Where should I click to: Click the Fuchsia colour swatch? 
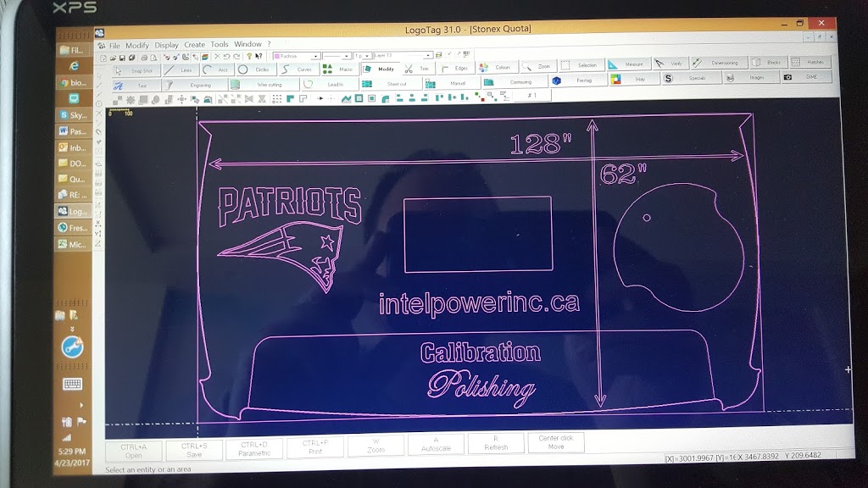tap(277, 57)
